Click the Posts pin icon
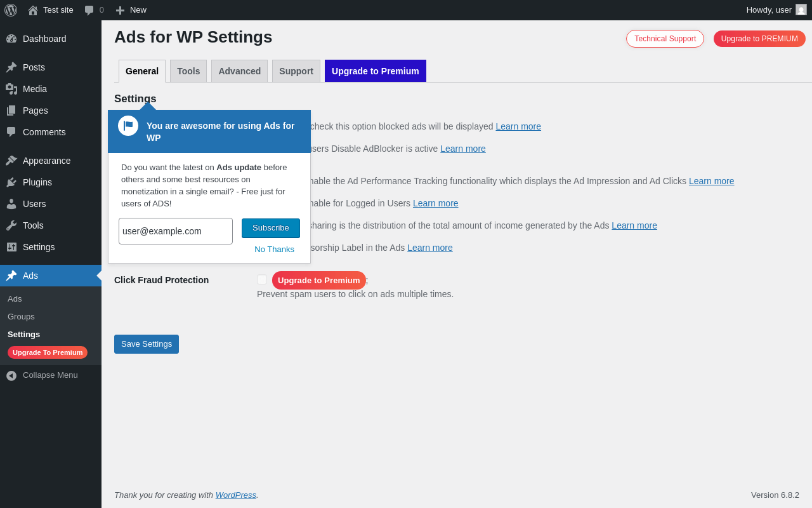This screenshot has height=508, width=812. pyautogui.click(x=11, y=67)
